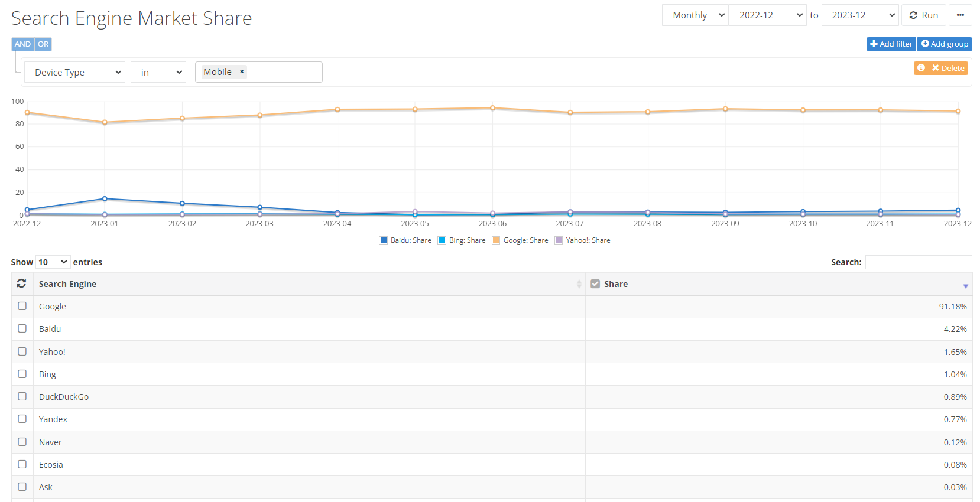Check the Yahoo! row checkbox
The image size is (980, 502).
pyautogui.click(x=22, y=351)
